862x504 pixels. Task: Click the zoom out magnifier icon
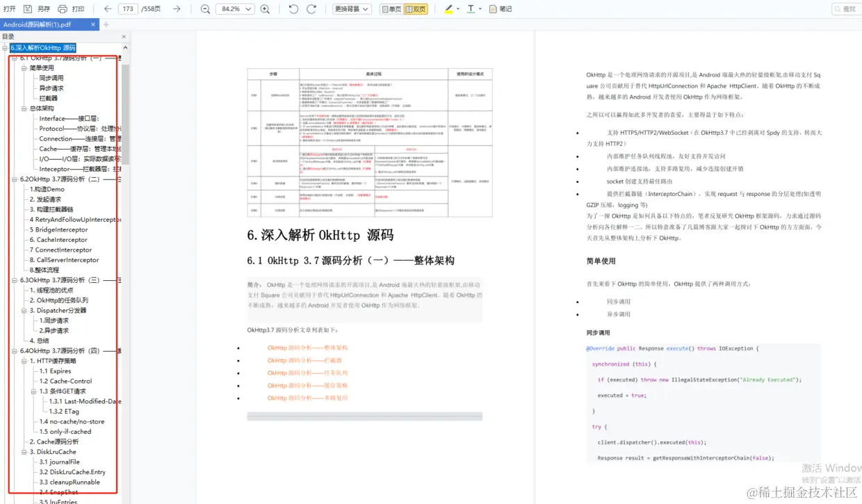click(205, 9)
